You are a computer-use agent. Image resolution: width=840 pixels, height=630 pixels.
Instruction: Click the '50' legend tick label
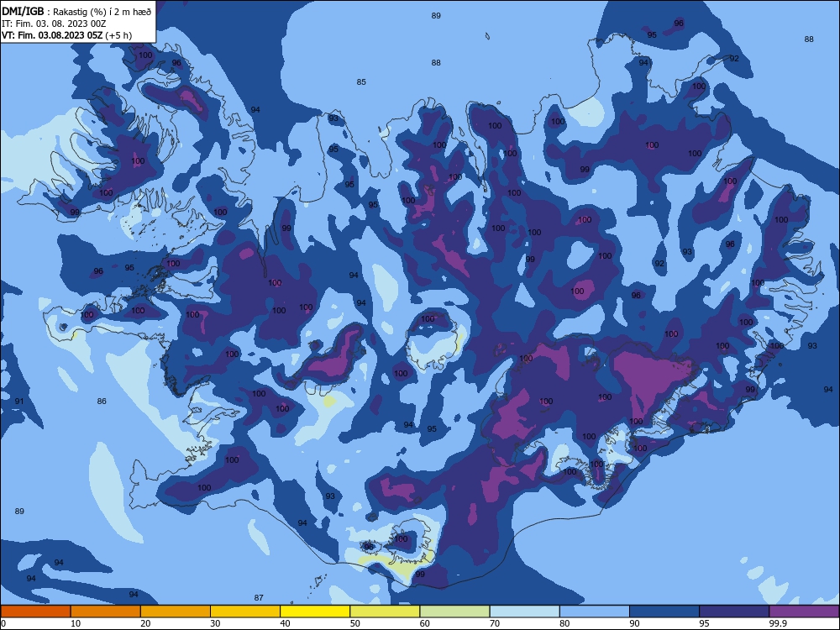click(355, 623)
